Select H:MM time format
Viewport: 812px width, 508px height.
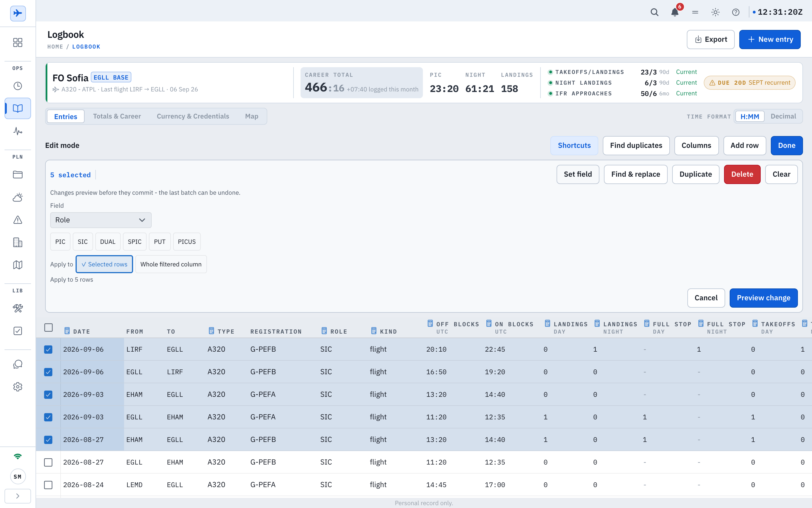[x=750, y=117]
